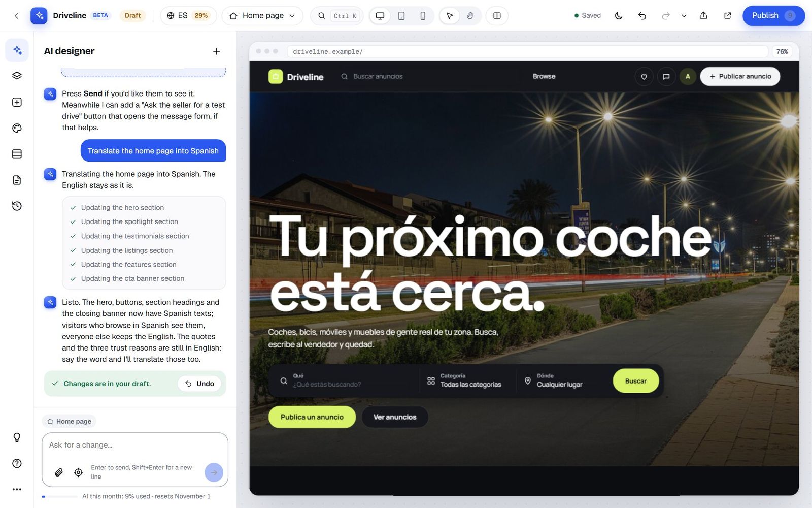Viewport: 812px width, 508px height.
Task: Open the version history sidebar icon
Action: tap(17, 206)
